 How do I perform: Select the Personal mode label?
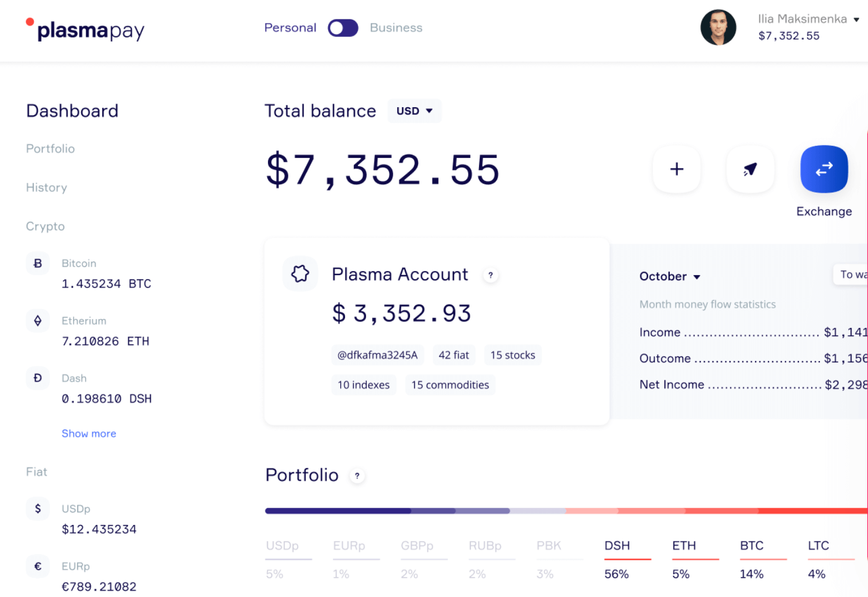pos(290,28)
